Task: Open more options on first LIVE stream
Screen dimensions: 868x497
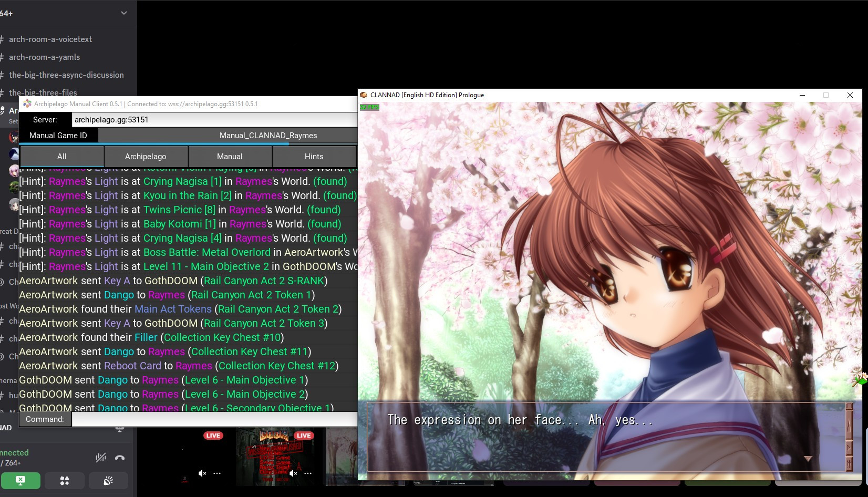Action: pos(217,473)
